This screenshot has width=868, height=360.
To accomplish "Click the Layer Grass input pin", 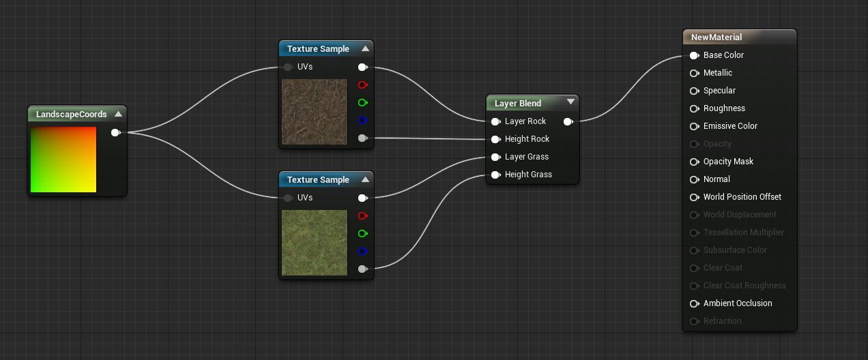I will click(x=496, y=157).
